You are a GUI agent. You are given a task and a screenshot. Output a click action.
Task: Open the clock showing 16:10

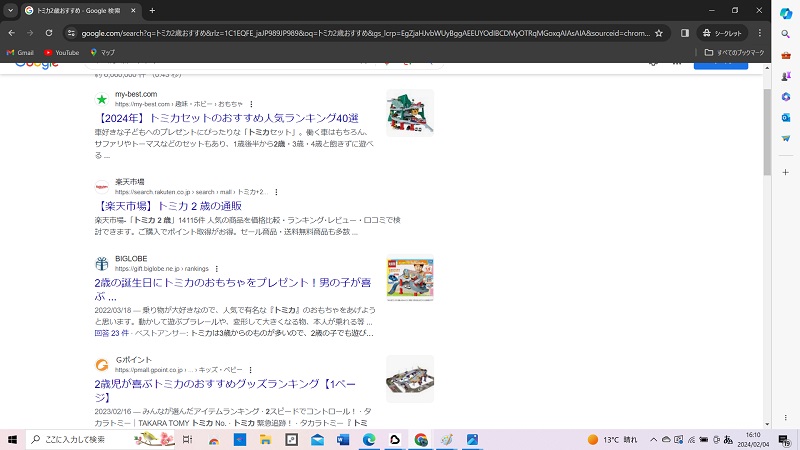753,439
